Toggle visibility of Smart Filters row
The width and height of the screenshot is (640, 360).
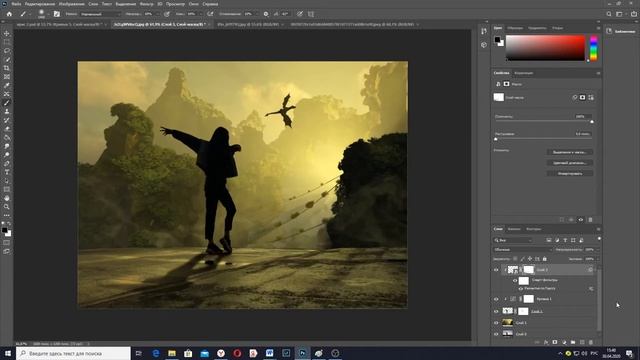(x=515, y=280)
